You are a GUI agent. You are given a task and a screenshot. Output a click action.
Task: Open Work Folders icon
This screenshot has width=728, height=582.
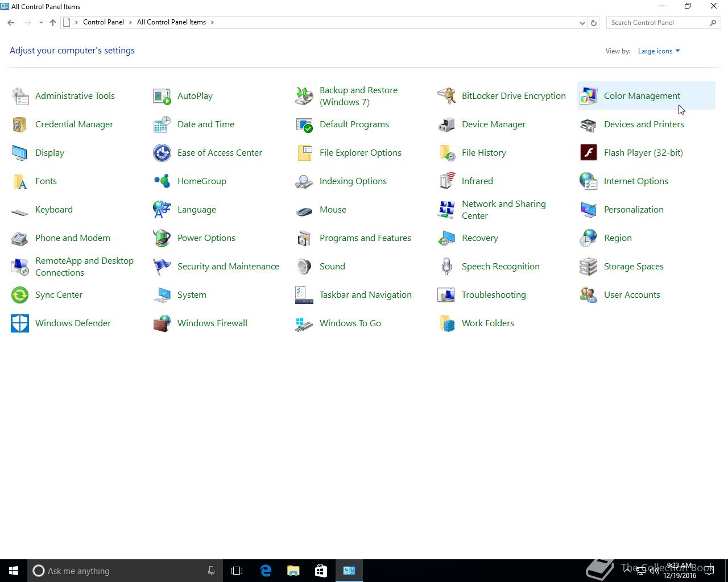pyautogui.click(x=446, y=323)
